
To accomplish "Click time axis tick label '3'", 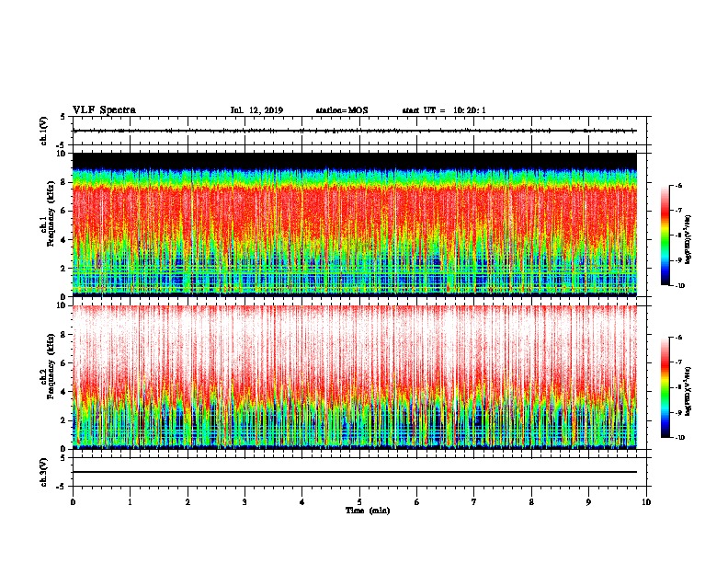I will (245, 502).
